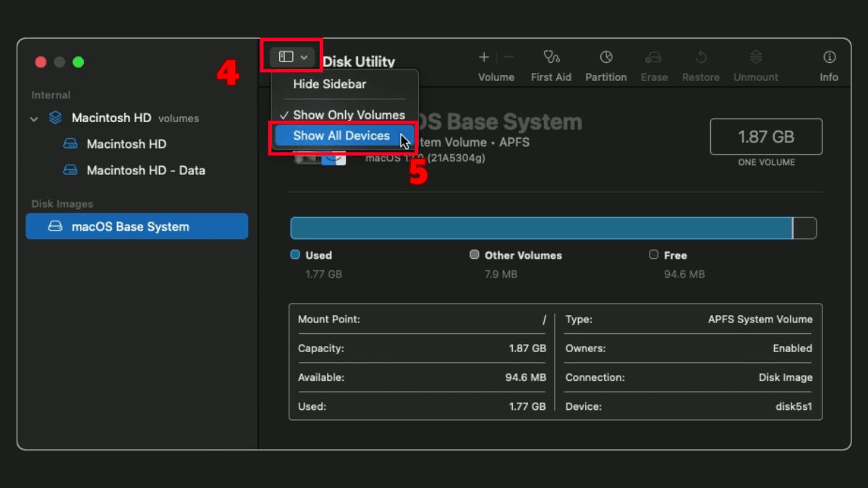Viewport: 868px width, 488px height.
Task: Click the add Volume plus icon
Action: 484,57
